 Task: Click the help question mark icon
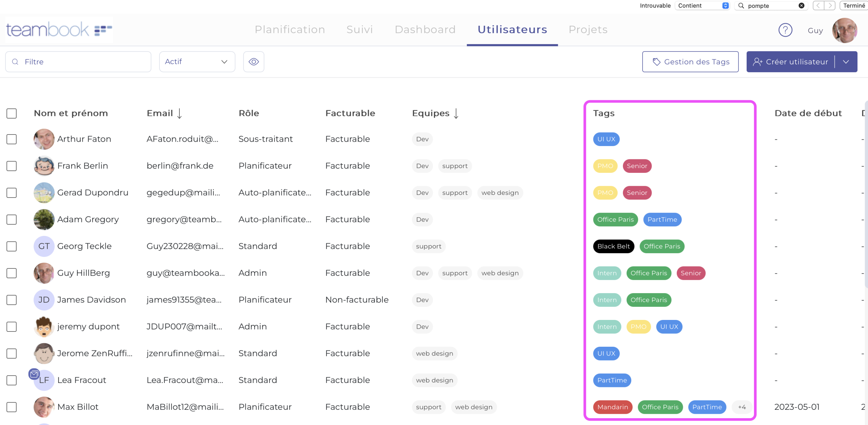(x=785, y=30)
